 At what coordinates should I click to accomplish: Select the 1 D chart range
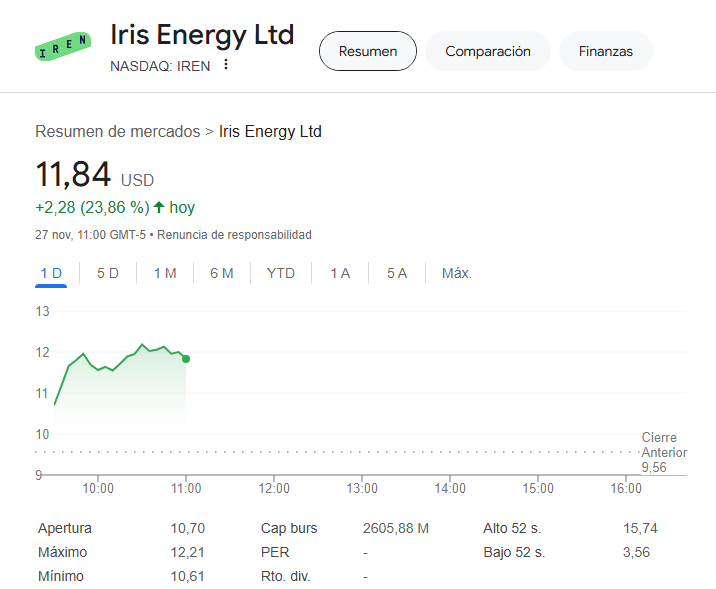coord(51,273)
